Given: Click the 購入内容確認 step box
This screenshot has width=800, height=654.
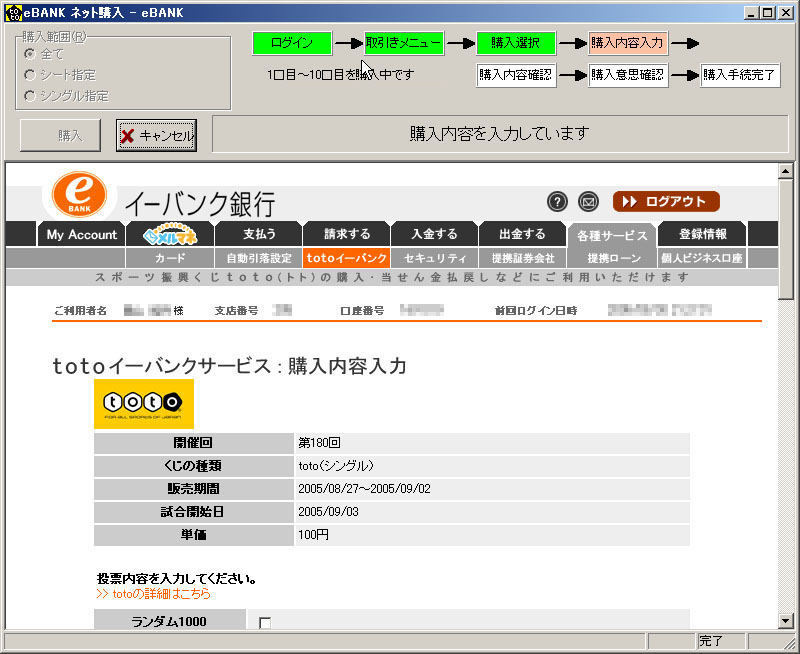Looking at the screenshot, I should tap(516, 75).
